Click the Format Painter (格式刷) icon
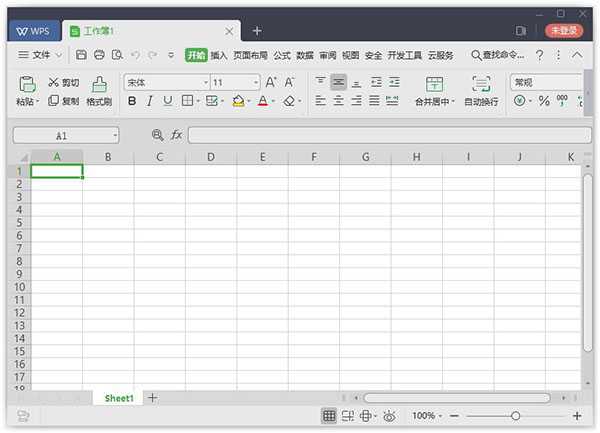Viewport: 600px width, 433px height. click(x=98, y=85)
